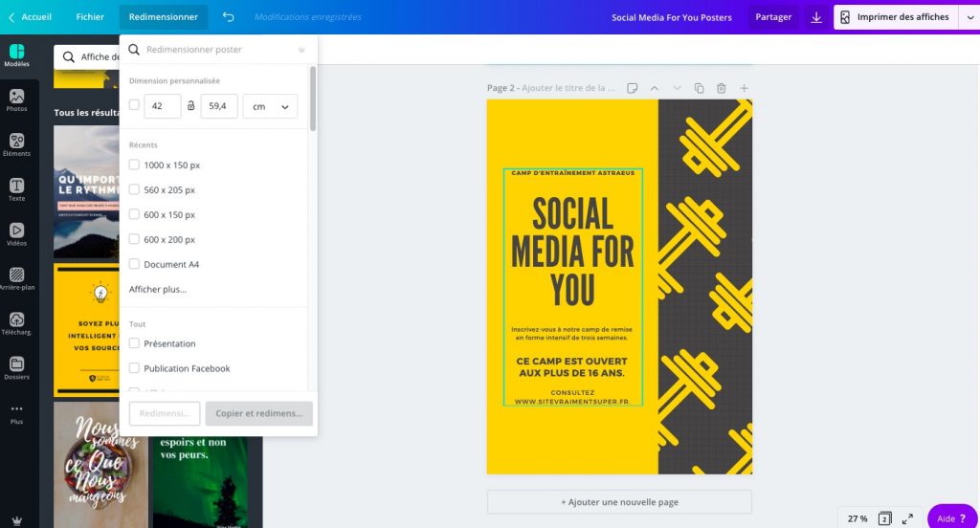The height and width of the screenshot is (528, 980).
Task: Click the Redimensionner poster search field
Action: tap(219, 50)
